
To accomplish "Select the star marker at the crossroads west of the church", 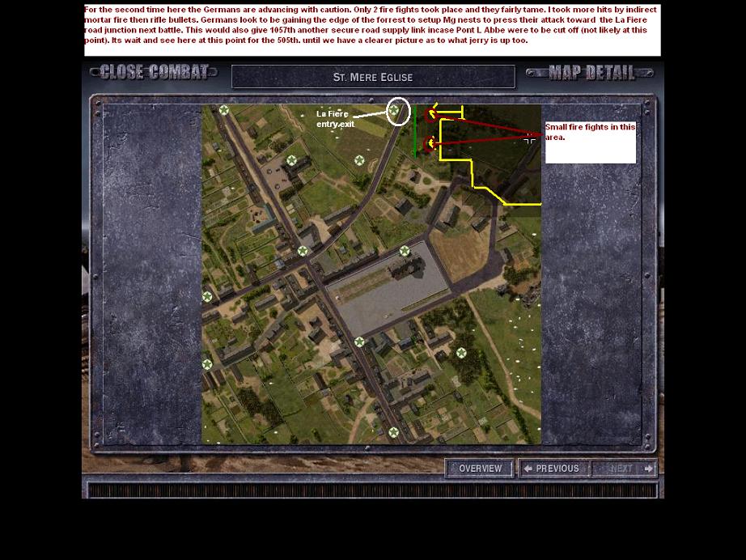I will tap(303, 251).
